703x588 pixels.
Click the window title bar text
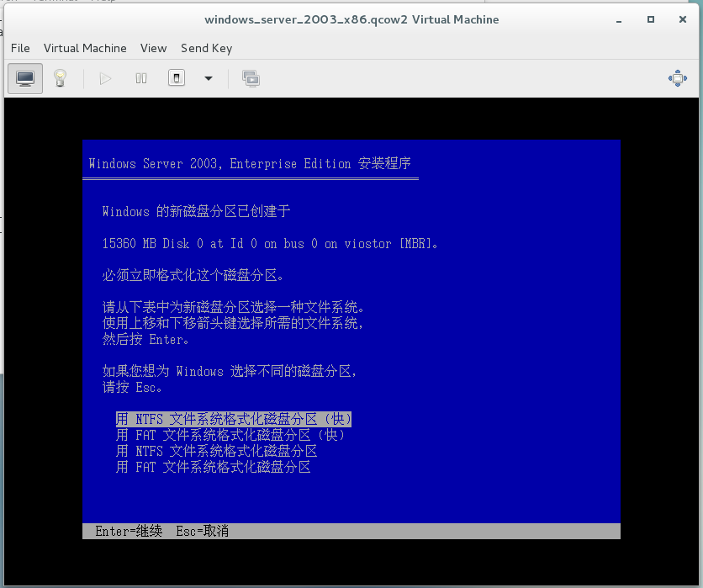351,19
